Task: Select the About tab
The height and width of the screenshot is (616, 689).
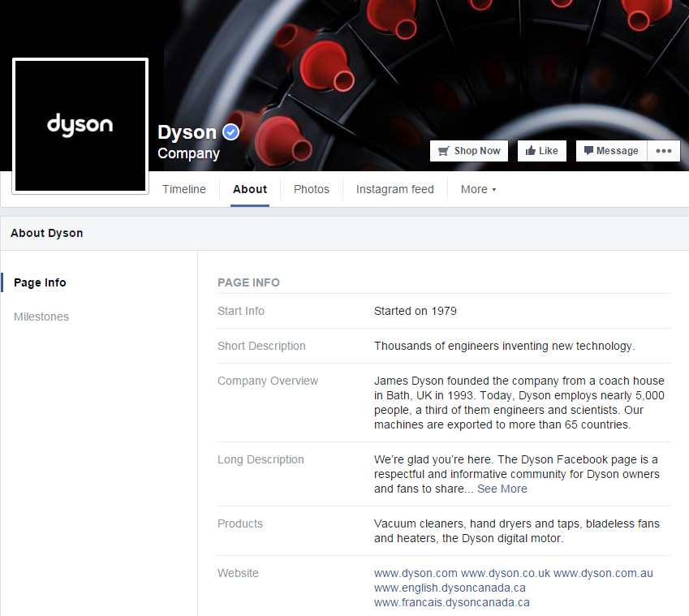Action: pos(250,189)
